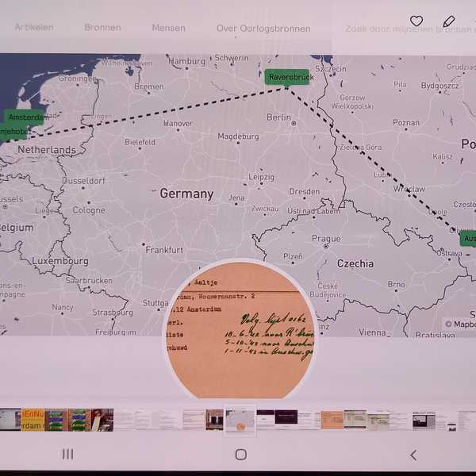Click the Nancy label on the map
Image resolution: width=476 pixels, height=476 pixels.
point(63,307)
